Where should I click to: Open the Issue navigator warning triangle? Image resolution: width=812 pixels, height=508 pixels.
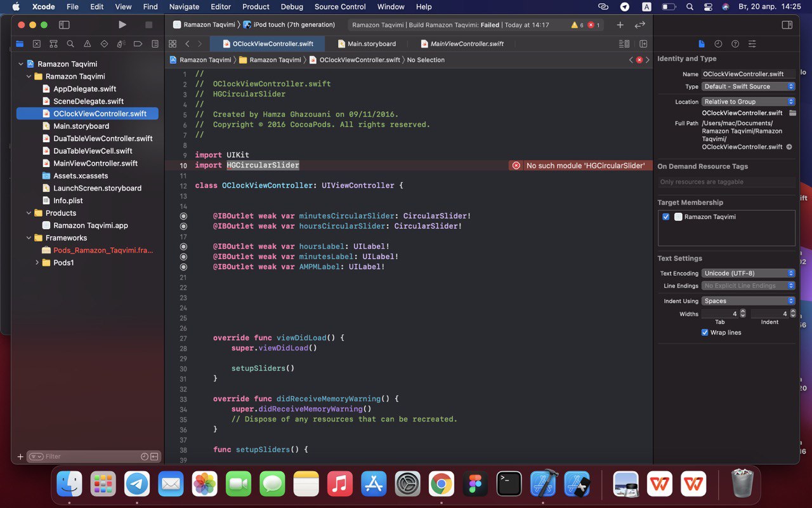(88, 44)
